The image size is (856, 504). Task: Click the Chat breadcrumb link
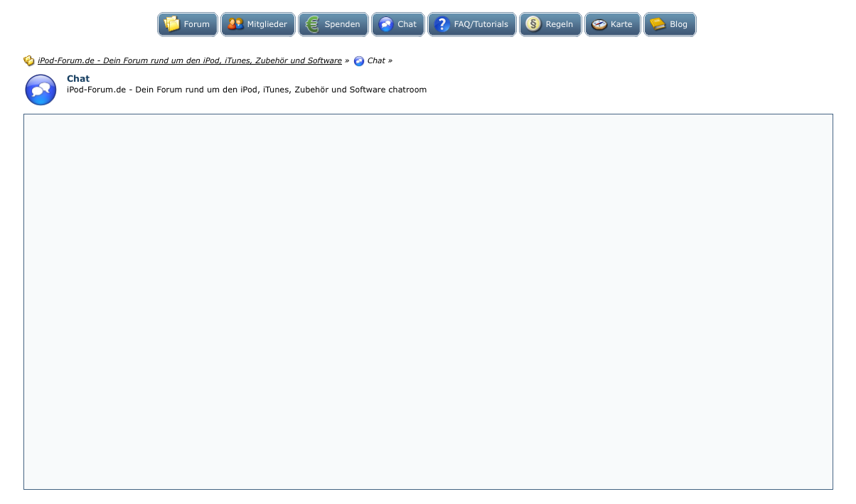[376, 61]
